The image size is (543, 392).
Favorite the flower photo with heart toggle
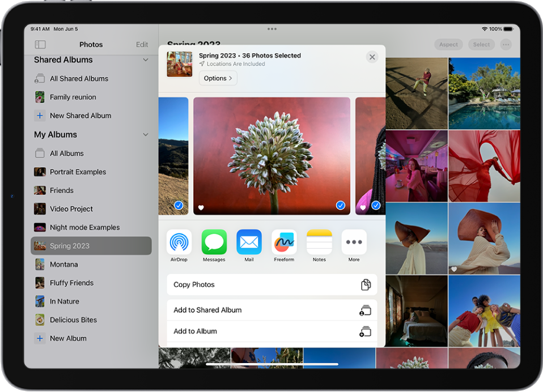coord(201,207)
